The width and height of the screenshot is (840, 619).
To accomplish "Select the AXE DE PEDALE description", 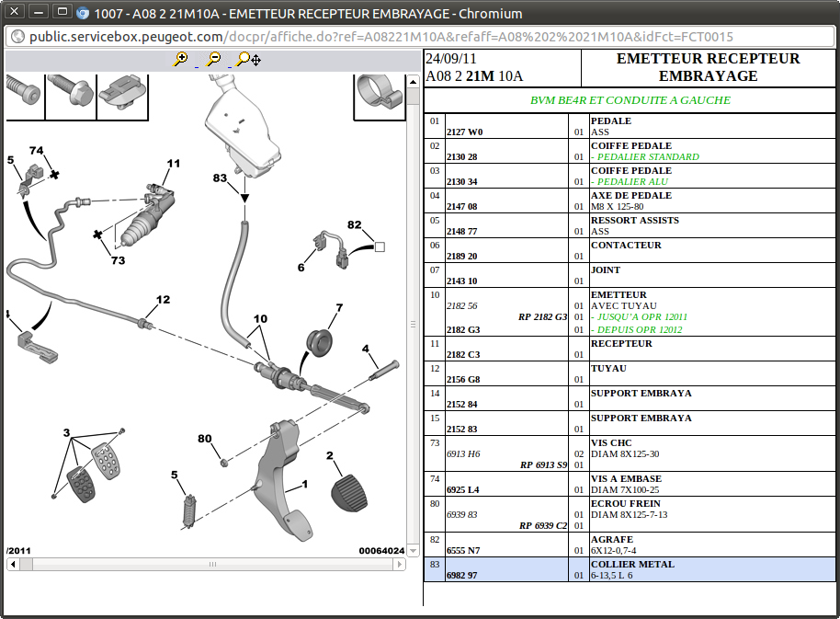I will [631, 195].
